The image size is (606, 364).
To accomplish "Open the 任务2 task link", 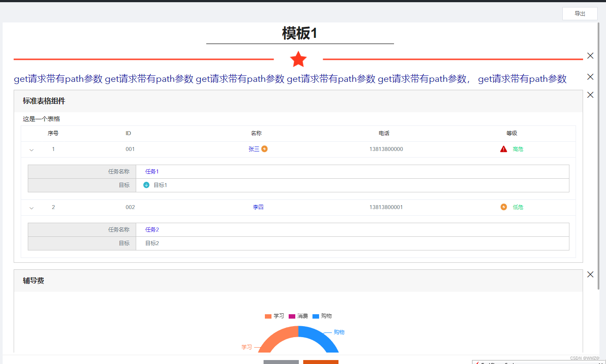I will point(152,229).
